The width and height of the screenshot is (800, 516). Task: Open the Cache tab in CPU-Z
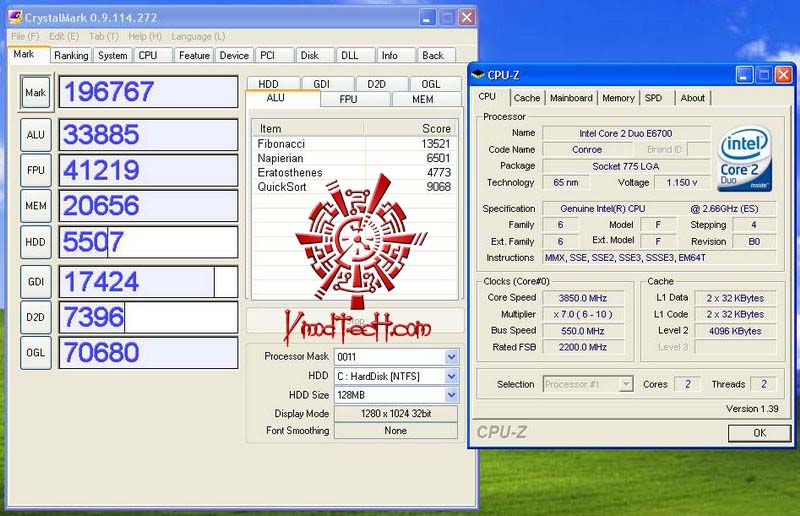(527, 97)
